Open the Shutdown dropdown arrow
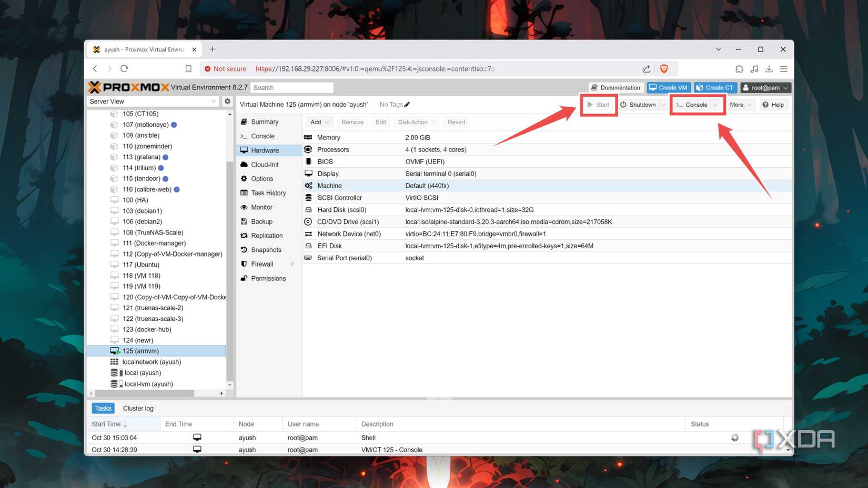This screenshot has width=868, height=488. click(663, 105)
